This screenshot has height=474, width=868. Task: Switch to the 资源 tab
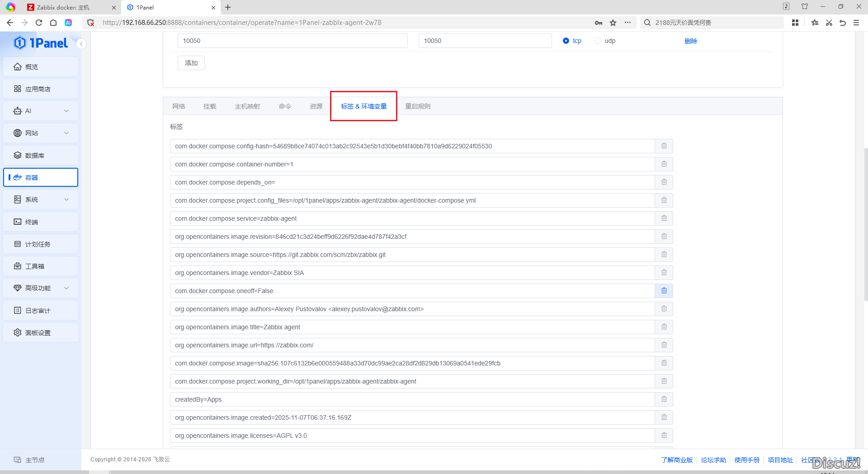tap(316, 106)
